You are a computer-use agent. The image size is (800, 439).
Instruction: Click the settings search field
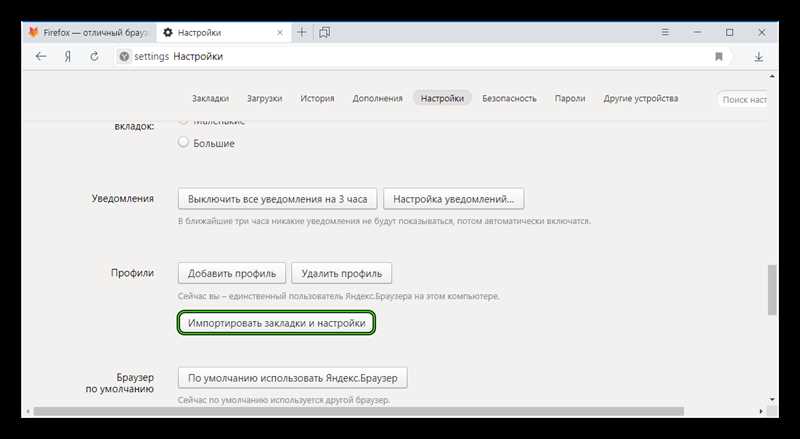(x=743, y=100)
